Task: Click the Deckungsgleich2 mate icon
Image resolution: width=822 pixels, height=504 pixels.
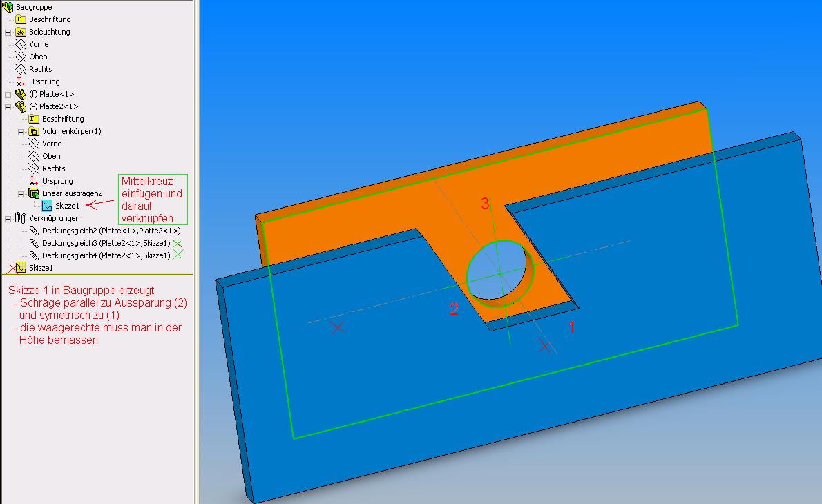Action: 34,231
